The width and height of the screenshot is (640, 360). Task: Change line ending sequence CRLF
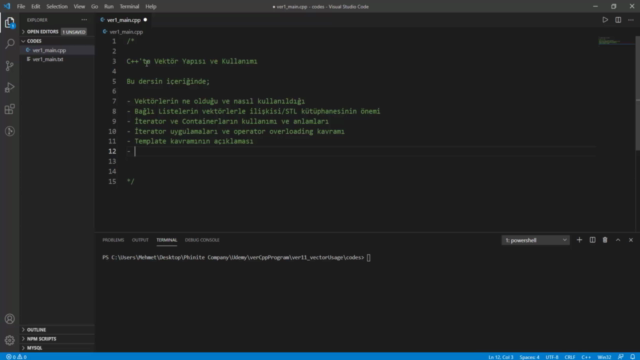[x=570, y=357]
